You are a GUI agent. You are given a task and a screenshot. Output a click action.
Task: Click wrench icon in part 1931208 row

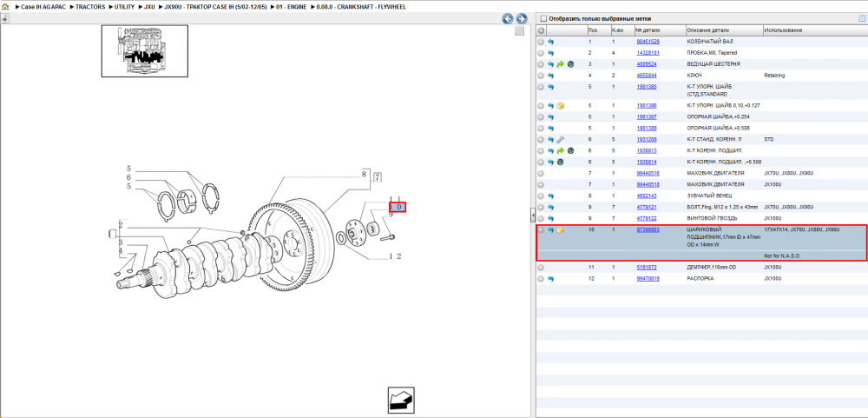click(x=560, y=139)
